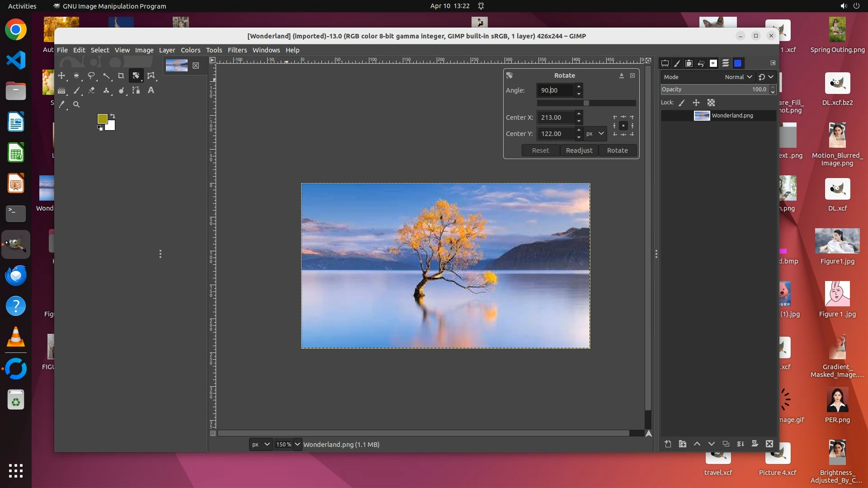Toggle lock position and size

pyautogui.click(x=696, y=103)
